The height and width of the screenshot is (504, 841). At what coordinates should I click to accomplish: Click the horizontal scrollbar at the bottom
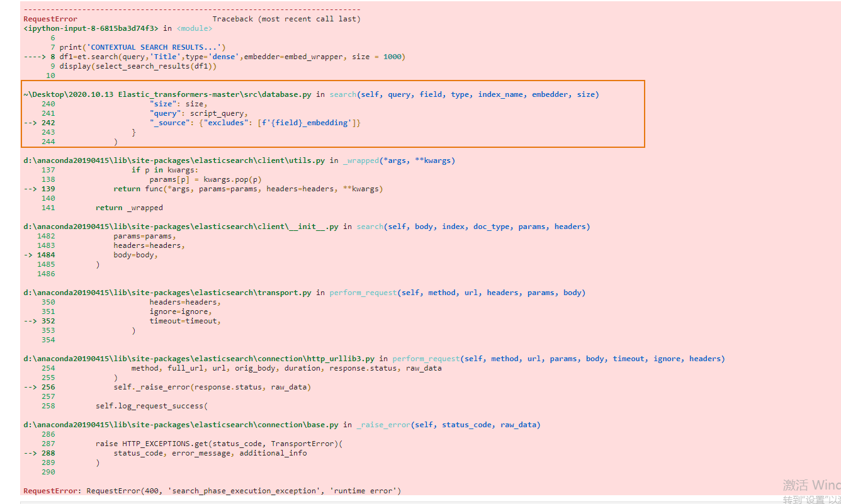378,501
